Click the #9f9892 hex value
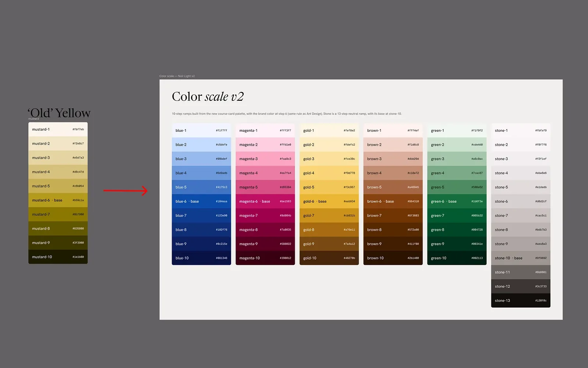 (541, 258)
